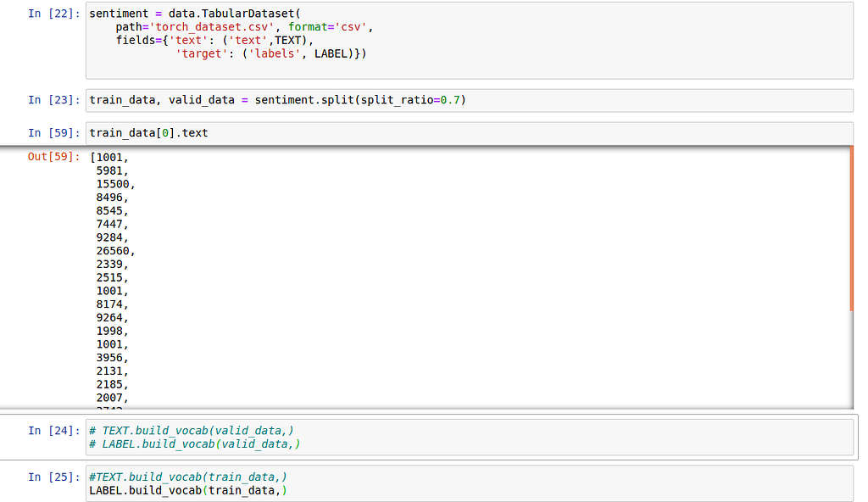The height and width of the screenshot is (502, 868).
Task: Select the In [23] cell prompt
Action: coord(54,100)
